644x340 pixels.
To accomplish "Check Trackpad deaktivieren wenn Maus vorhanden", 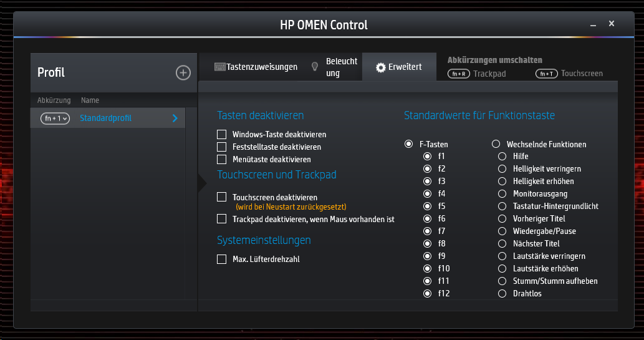I will point(222,219).
